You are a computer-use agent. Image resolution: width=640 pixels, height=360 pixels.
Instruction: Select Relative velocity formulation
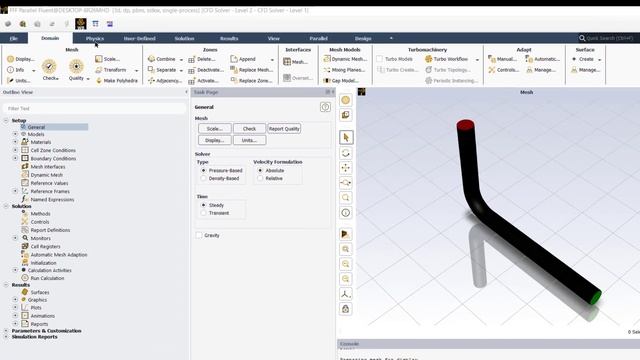[x=260, y=178]
